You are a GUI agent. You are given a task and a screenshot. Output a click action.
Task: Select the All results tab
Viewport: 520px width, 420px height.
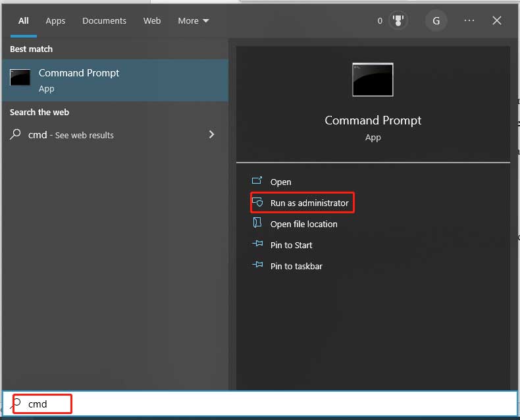[x=24, y=21]
